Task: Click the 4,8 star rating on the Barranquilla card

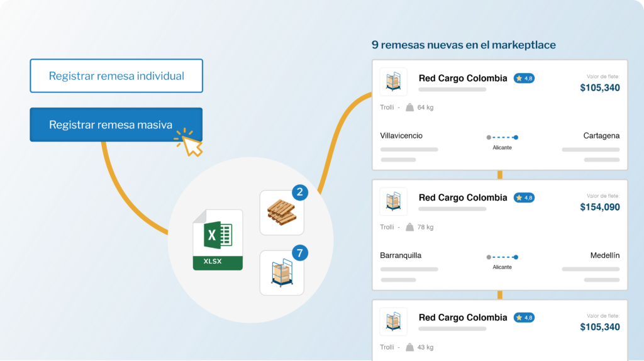Action: point(524,197)
